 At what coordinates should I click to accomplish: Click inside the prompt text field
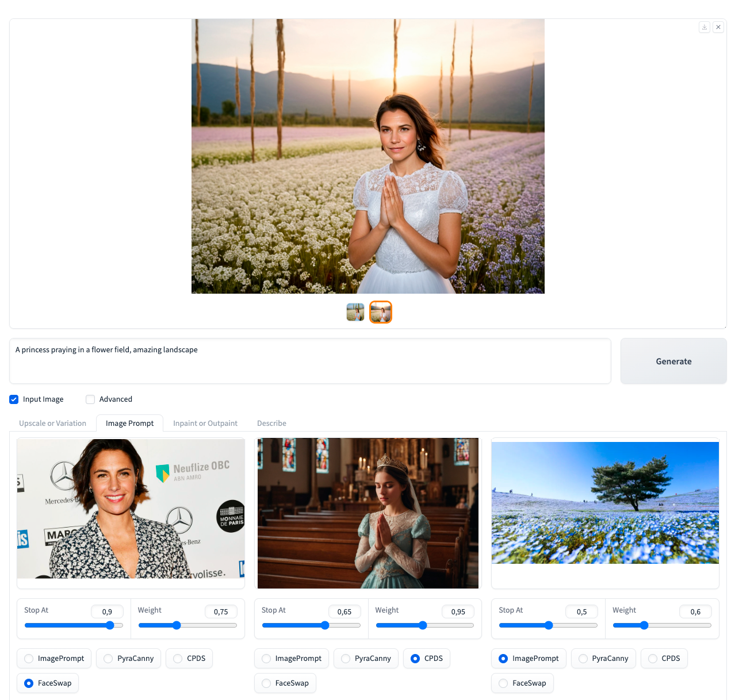click(x=230, y=361)
